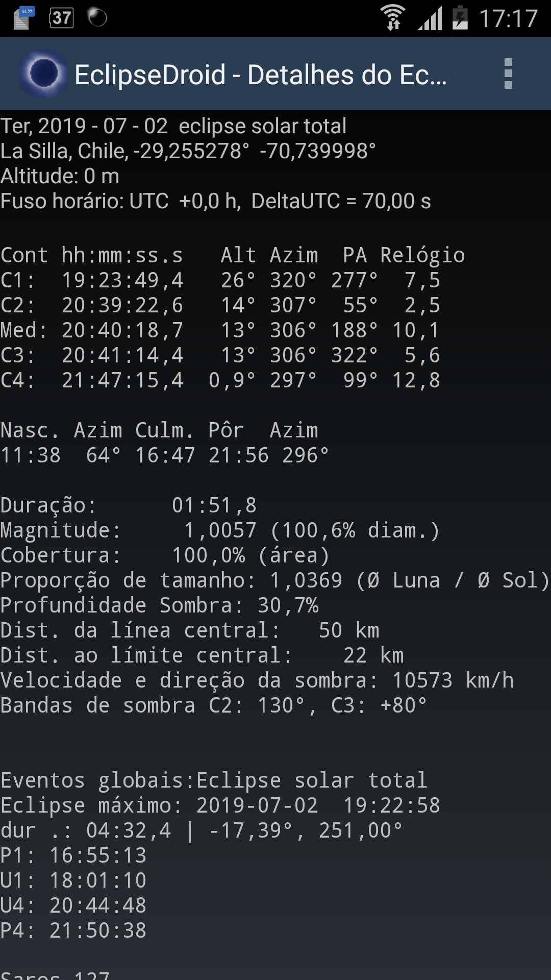The image size is (551, 980).
Task: Tap the 'Fuso horário: UTC +0,0 h' line
Action: (x=216, y=201)
